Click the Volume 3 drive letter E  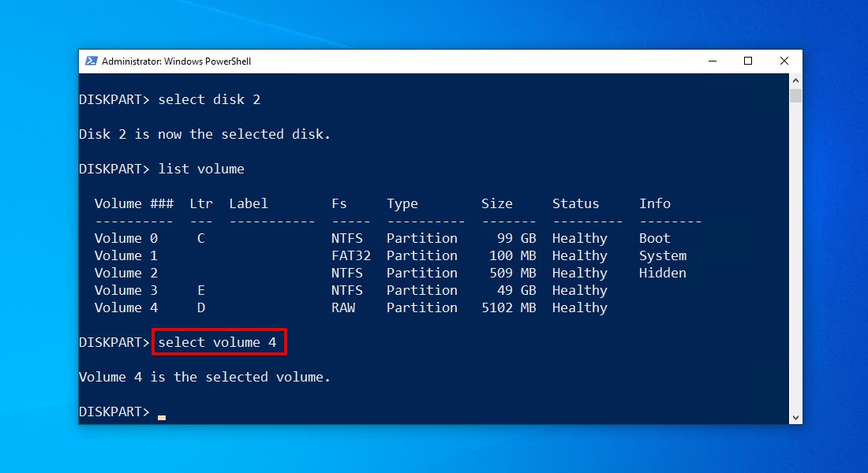click(x=201, y=290)
